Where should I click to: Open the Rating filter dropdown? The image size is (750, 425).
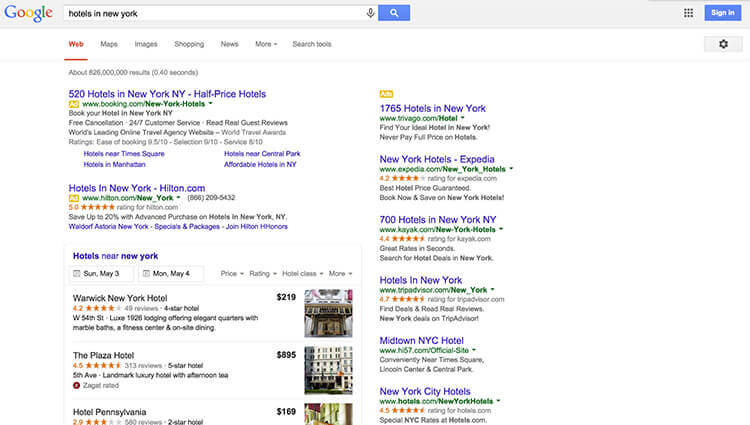pyautogui.click(x=263, y=273)
